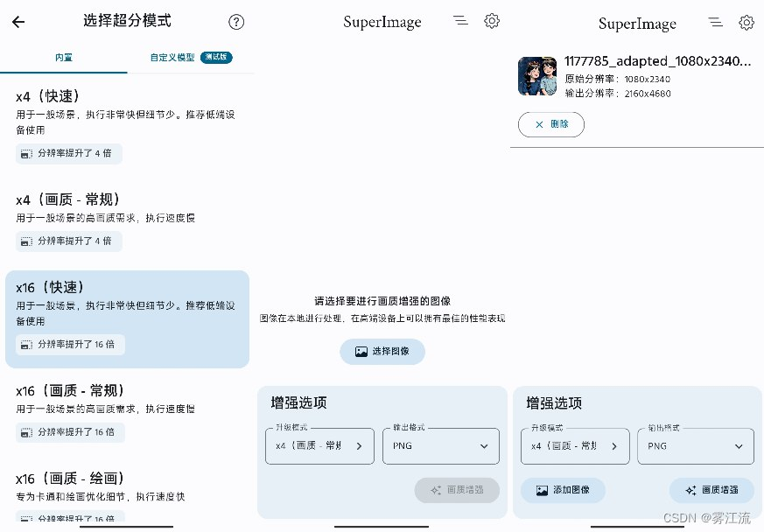Click the 添加图像 button
The height and width of the screenshot is (532, 764).
tap(564, 490)
